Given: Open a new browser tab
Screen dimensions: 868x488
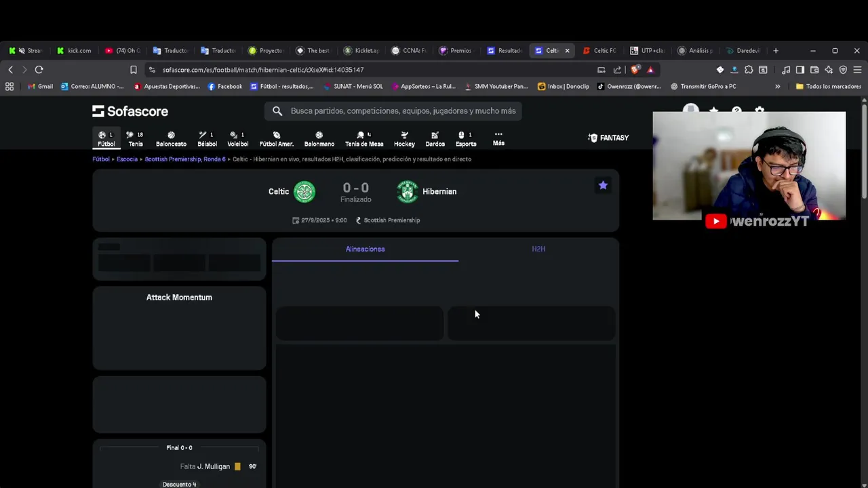Looking at the screenshot, I should point(776,51).
